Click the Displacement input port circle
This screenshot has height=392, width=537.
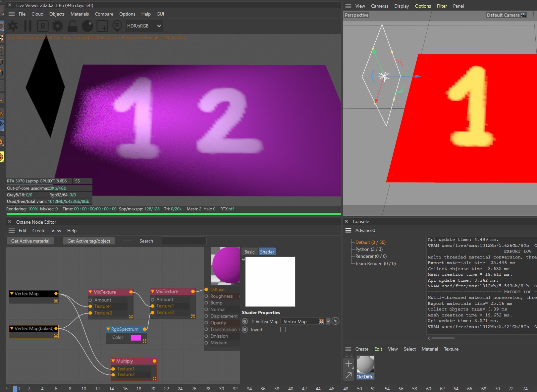click(206, 316)
